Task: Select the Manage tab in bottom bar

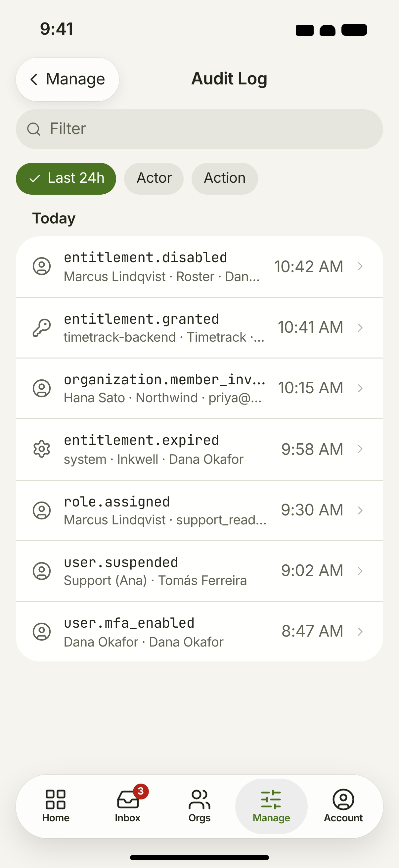Action: (271, 806)
